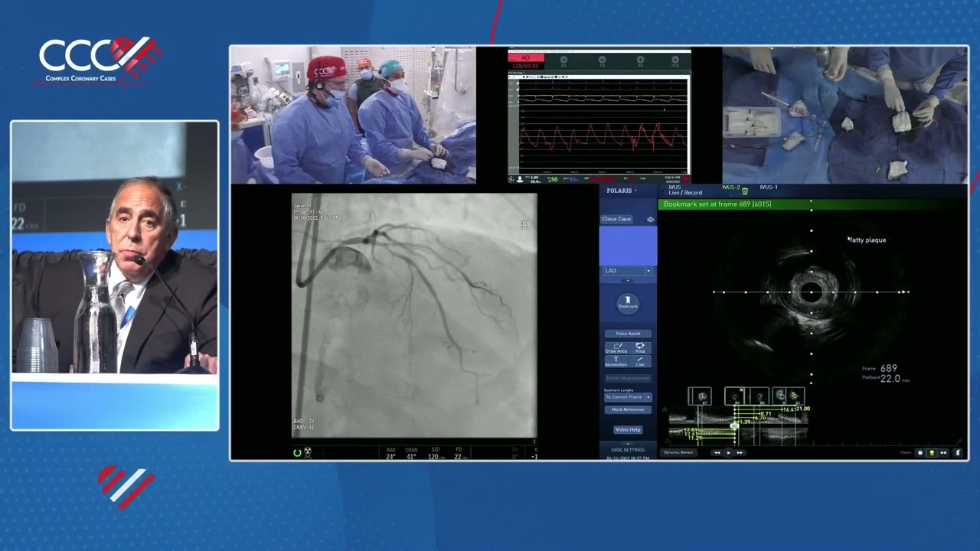Click the play button under the pullback view
Image resolution: width=980 pixels, height=551 pixels.
(728, 452)
